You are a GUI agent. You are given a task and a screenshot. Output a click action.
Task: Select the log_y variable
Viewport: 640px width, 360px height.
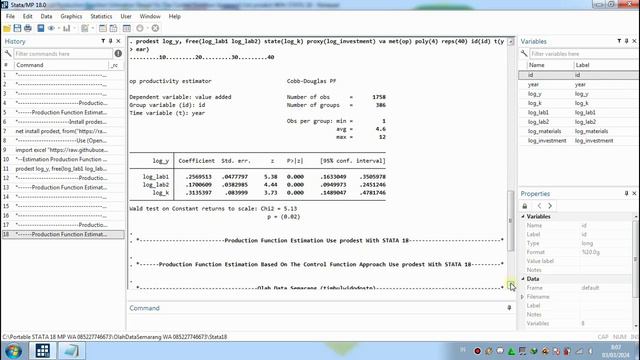[x=579, y=94]
